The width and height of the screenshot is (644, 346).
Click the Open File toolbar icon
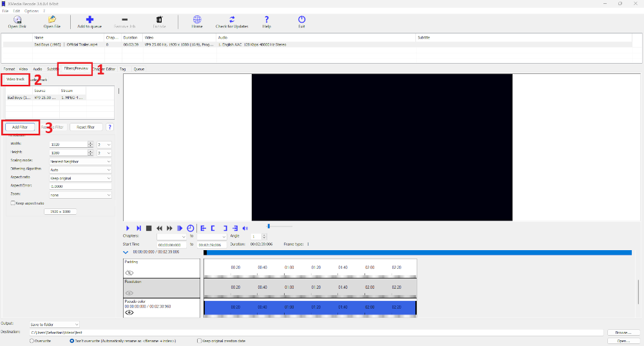(x=52, y=22)
